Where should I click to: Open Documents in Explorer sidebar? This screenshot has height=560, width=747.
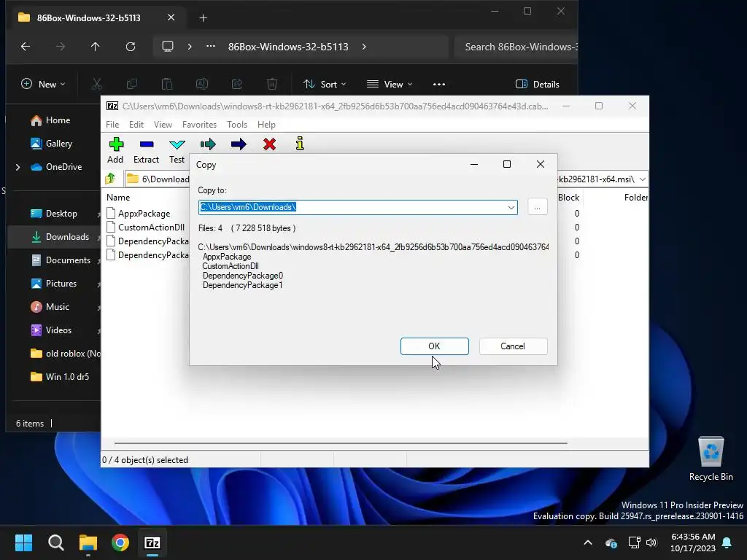pyautogui.click(x=60, y=260)
